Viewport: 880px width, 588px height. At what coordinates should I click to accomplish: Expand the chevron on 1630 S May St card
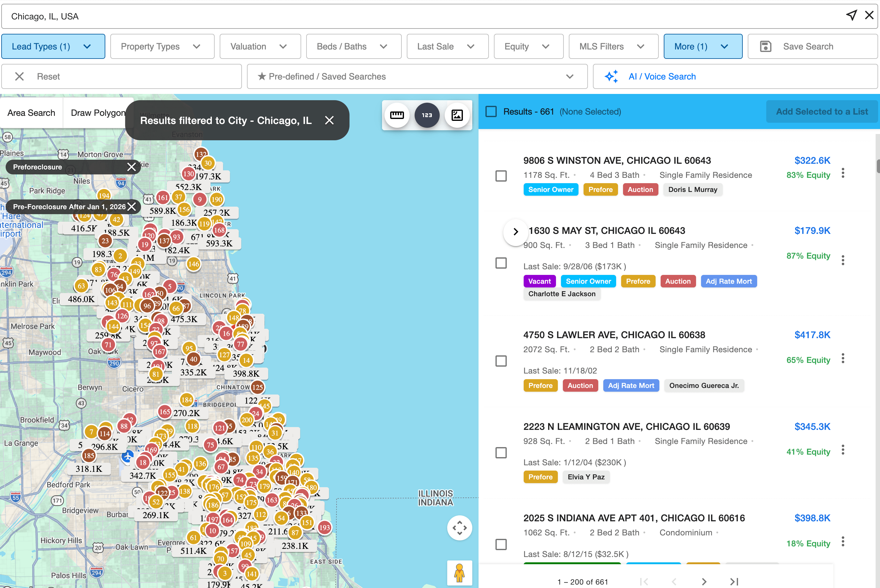(516, 232)
